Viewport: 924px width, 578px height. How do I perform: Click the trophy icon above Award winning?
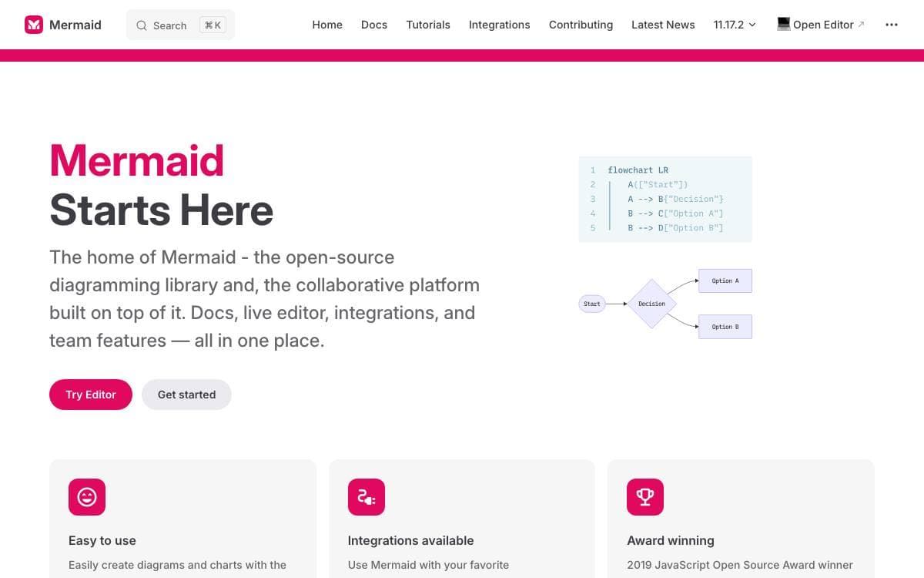click(645, 497)
